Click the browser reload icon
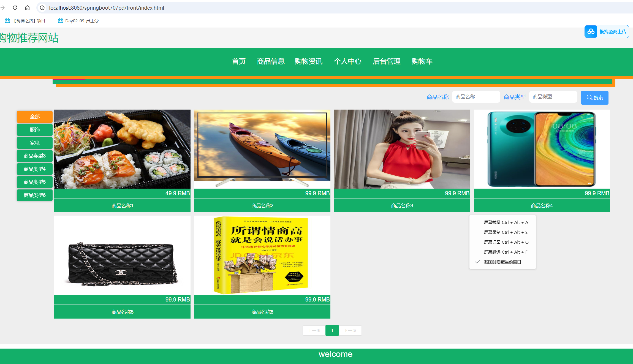The image size is (633, 364). pos(15,8)
